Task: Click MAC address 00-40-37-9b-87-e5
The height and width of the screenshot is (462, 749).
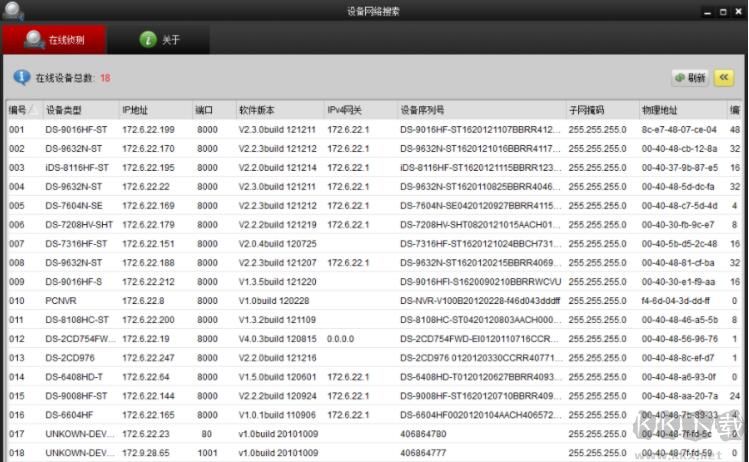Action: point(680,168)
